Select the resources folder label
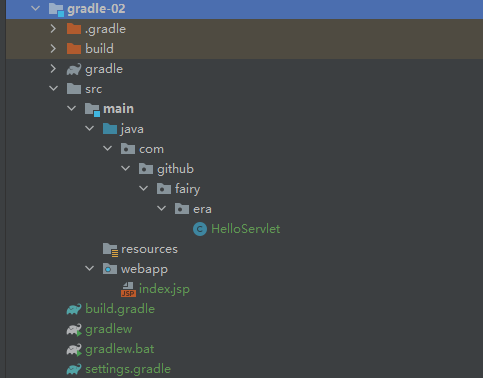This screenshot has height=378, width=483. [x=149, y=249]
